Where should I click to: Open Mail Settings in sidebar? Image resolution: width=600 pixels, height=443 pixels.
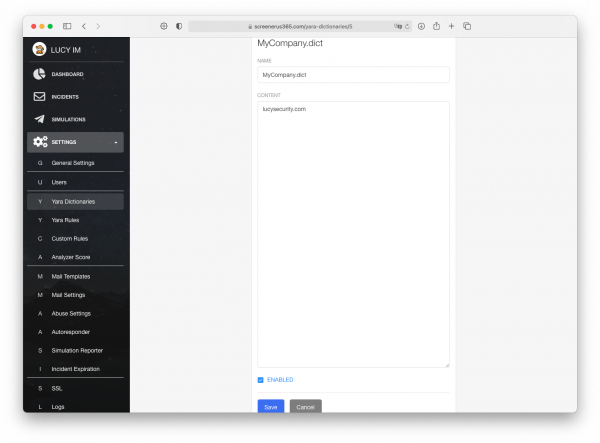coord(75,295)
